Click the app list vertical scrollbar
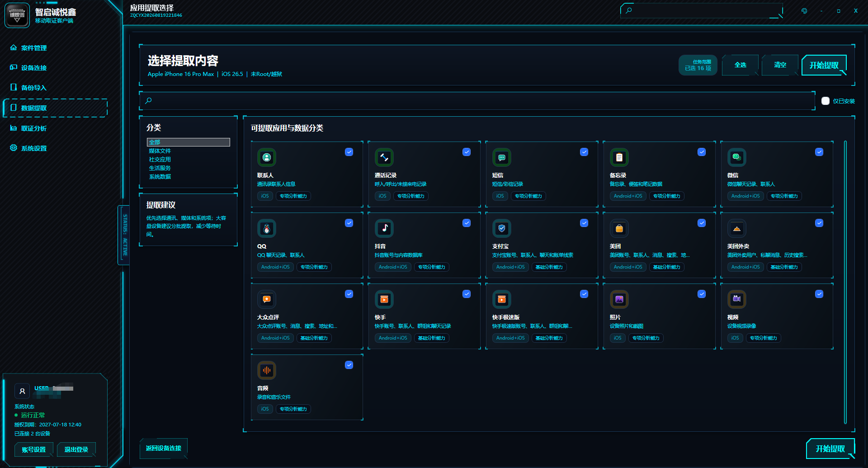The height and width of the screenshot is (468, 868). pyautogui.click(x=845, y=283)
